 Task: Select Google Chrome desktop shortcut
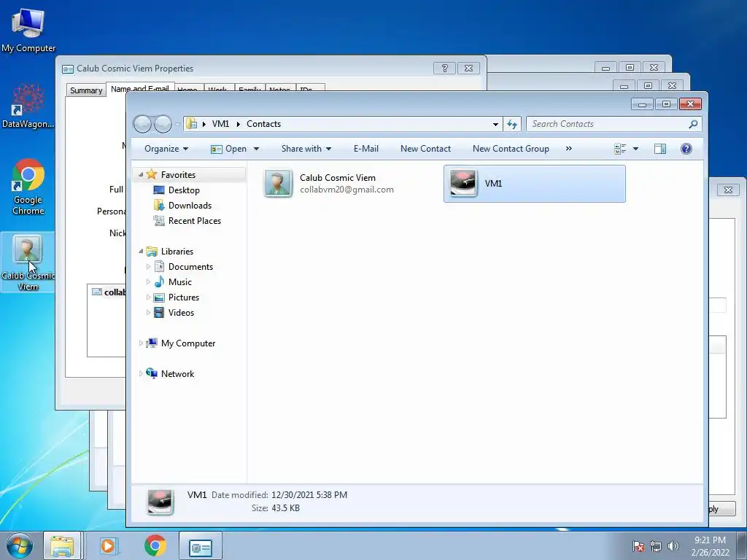[28, 187]
